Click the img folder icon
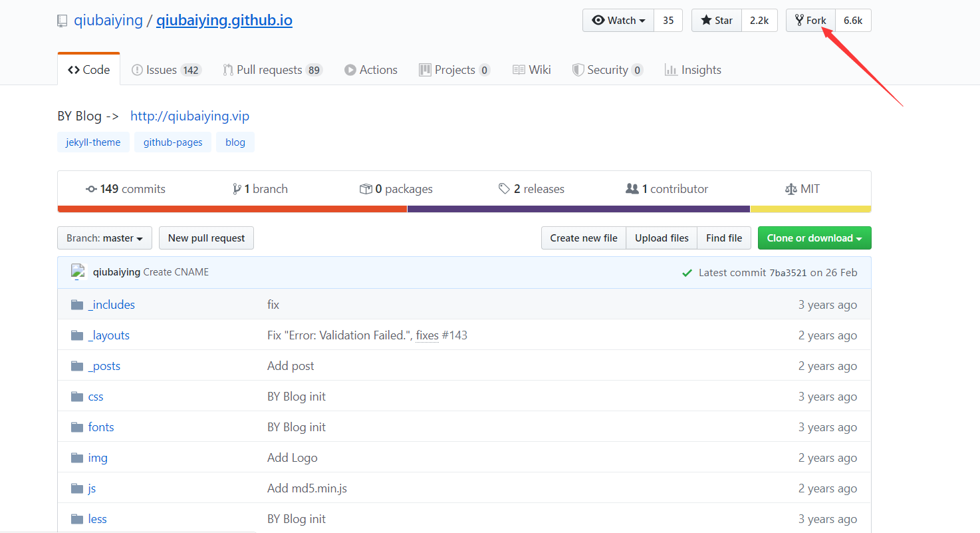The image size is (980, 533). (x=77, y=458)
